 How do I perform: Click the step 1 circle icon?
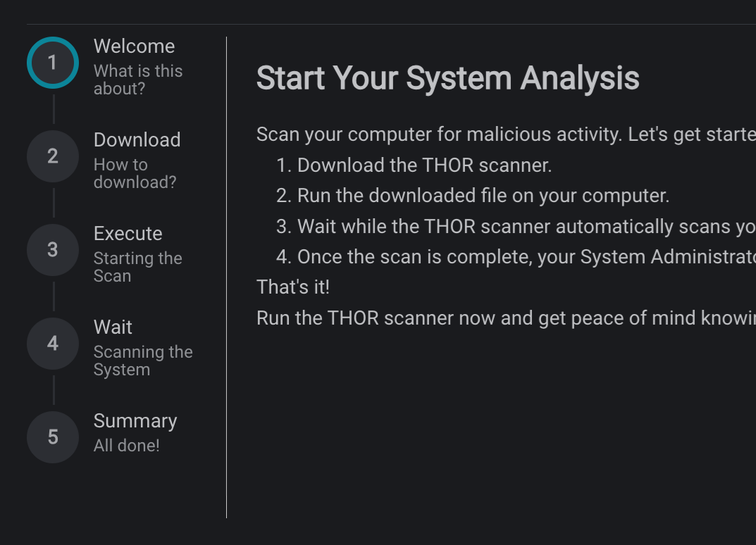pos(52,63)
